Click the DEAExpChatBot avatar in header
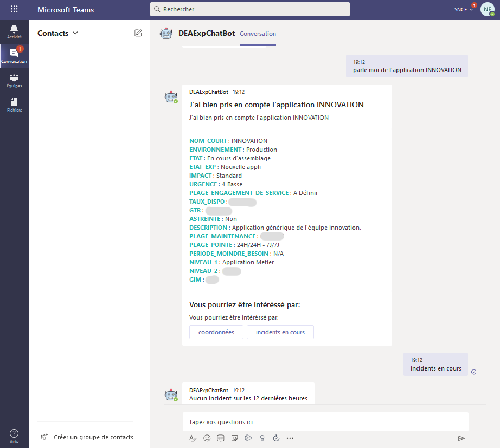The height and width of the screenshot is (448, 500). (166, 33)
